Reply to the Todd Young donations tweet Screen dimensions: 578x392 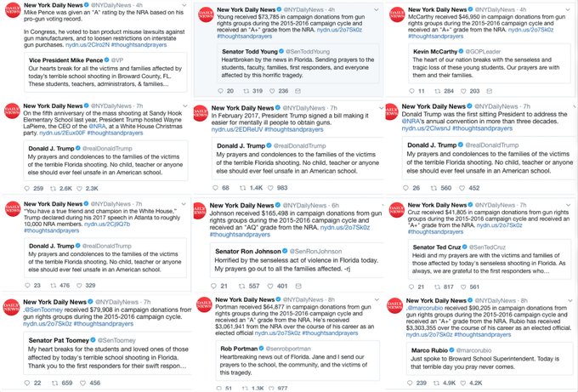pos(222,91)
